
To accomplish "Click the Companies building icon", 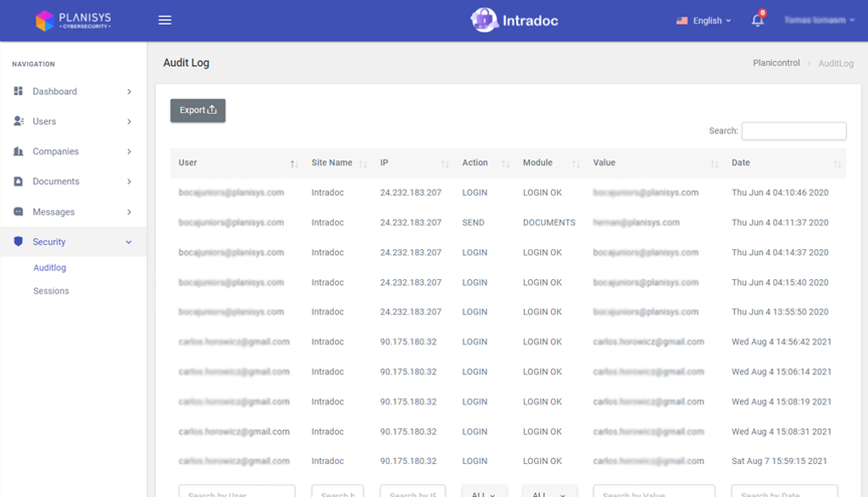I will (19, 152).
